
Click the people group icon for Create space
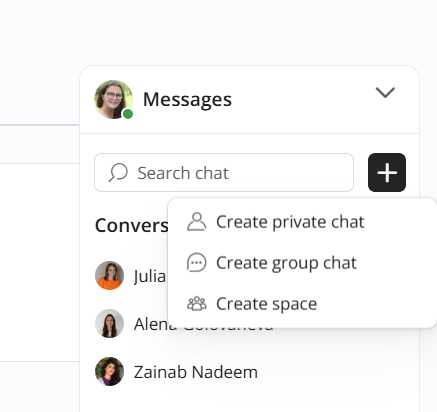pyautogui.click(x=197, y=304)
